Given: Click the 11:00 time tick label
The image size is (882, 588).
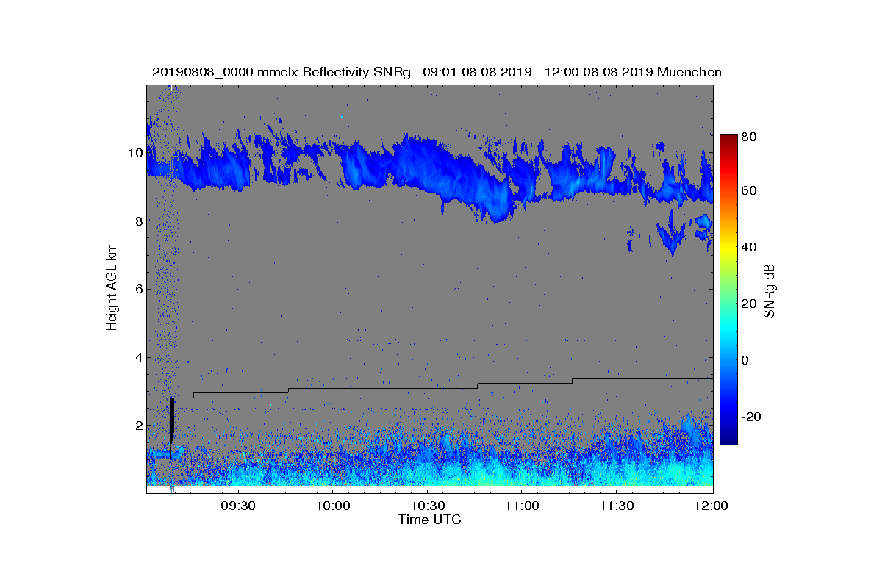Looking at the screenshot, I should tap(522, 506).
